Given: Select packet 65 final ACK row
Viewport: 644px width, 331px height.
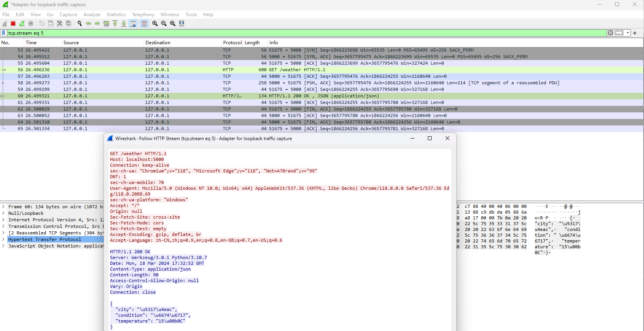Looking at the screenshot, I should point(322,129).
